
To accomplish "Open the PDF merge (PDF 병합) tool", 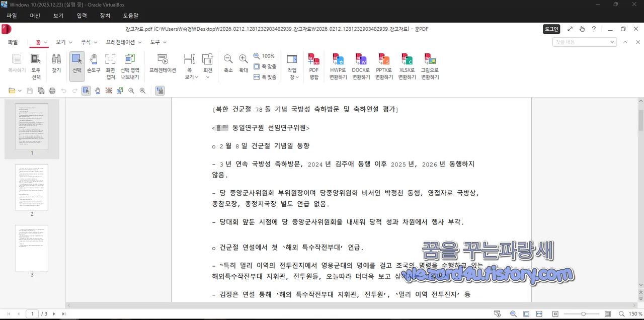I will coord(313,65).
